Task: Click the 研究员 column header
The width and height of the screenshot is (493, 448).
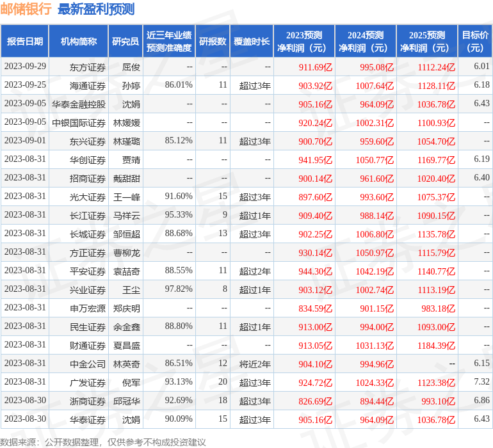Action: [125, 41]
